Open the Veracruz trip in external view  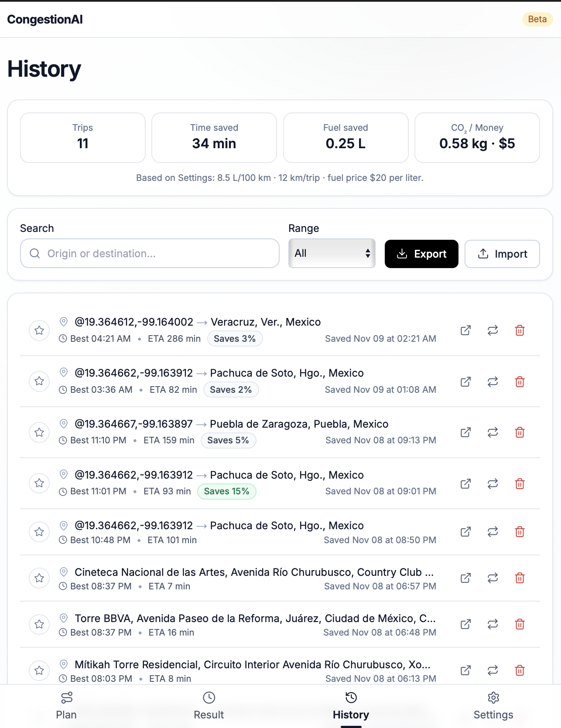pos(465,330)
